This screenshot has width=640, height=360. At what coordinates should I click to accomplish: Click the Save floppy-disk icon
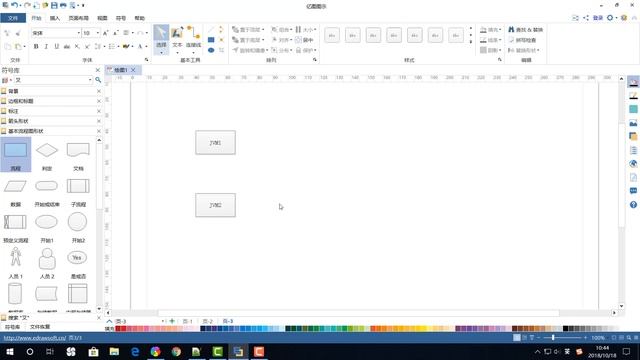(x=54, y=5)
